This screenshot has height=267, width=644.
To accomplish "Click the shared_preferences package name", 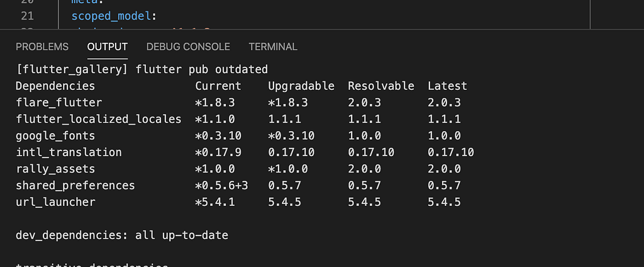I will click(75, 185).
